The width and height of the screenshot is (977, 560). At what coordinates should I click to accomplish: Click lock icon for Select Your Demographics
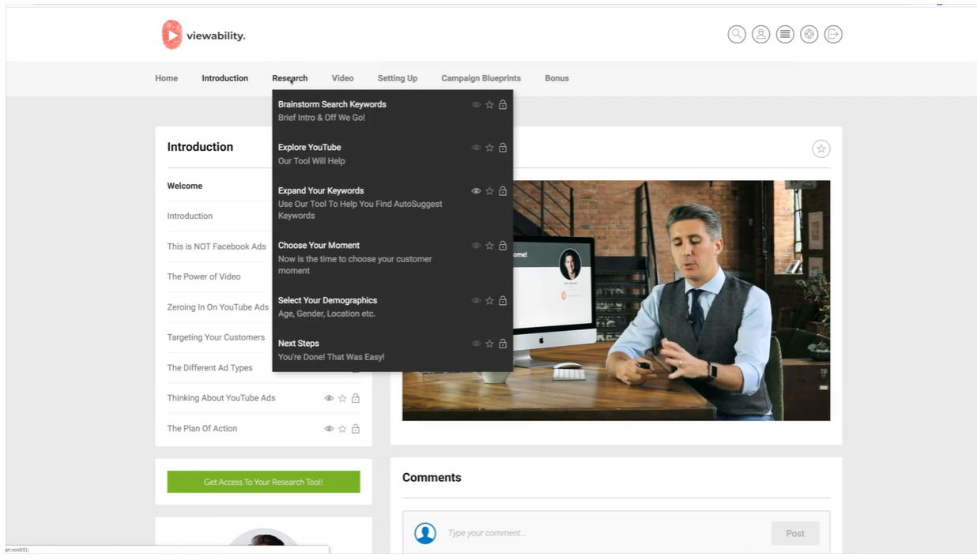pos(503,301)
